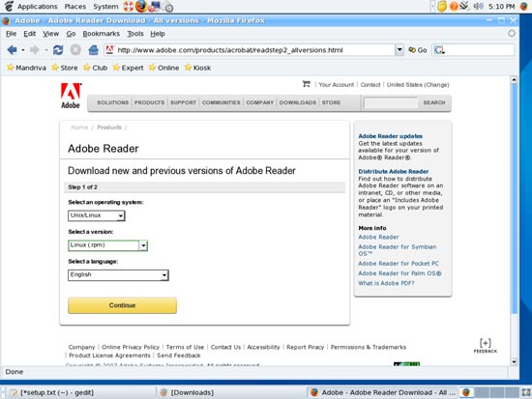Launch Firefox from the top panel icon
The height and width of the screenshot is (399, 532).
click(x=141, y=6)
